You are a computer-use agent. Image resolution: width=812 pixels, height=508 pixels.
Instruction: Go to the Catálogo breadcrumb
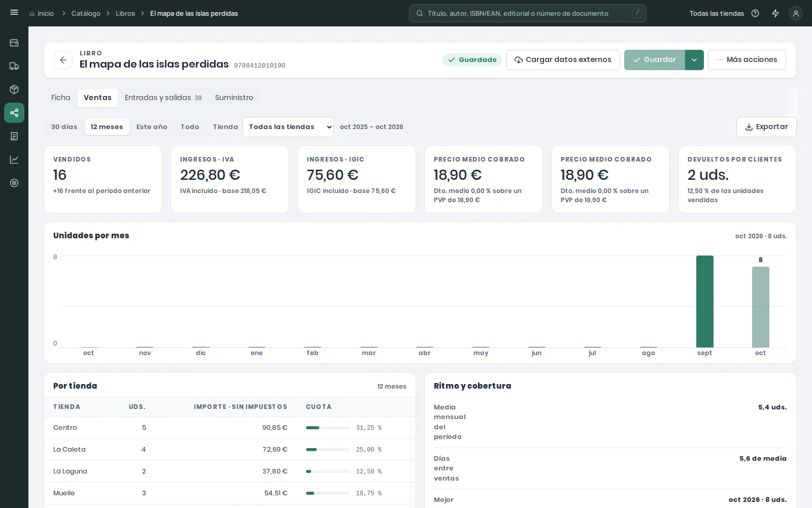86,14
